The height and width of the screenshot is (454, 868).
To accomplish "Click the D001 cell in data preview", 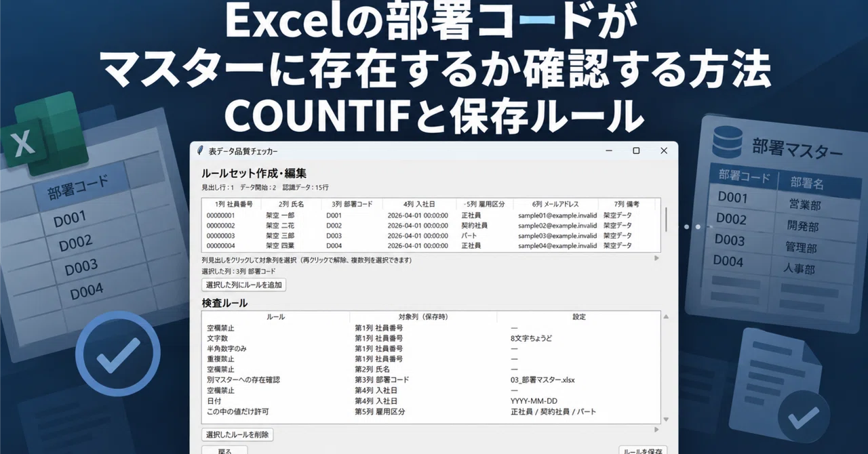I will (x=334, y=215).
